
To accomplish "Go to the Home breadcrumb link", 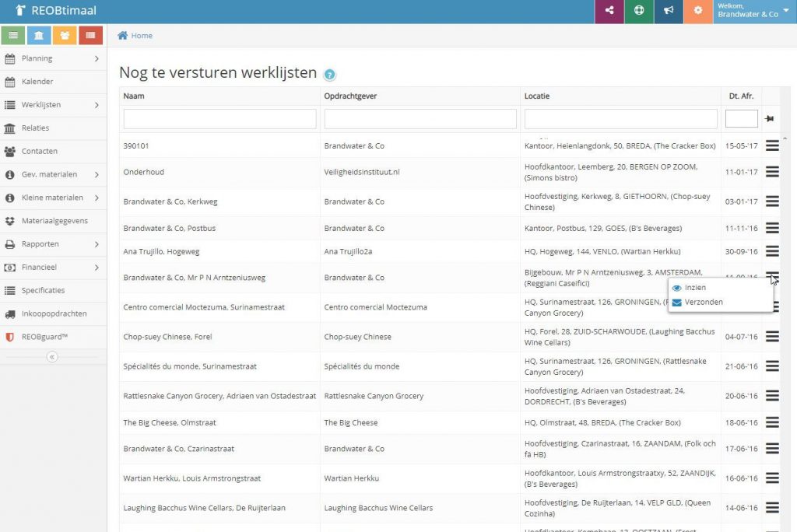I will point(141,36).
